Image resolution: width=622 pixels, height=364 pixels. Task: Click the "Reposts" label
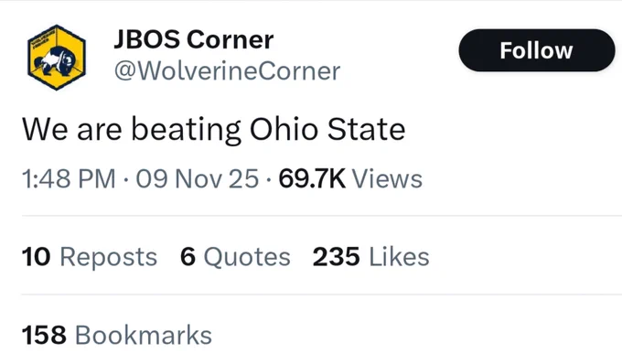point(108,257)
